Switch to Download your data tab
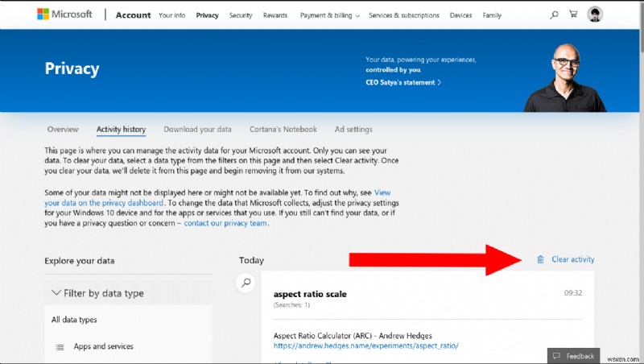Image resolution: width=644 pixels, height=364 pixels. point(197,129)
